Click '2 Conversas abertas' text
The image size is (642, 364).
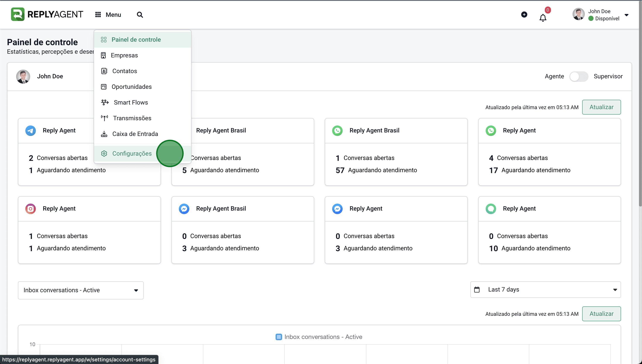(x=58, y=158)
